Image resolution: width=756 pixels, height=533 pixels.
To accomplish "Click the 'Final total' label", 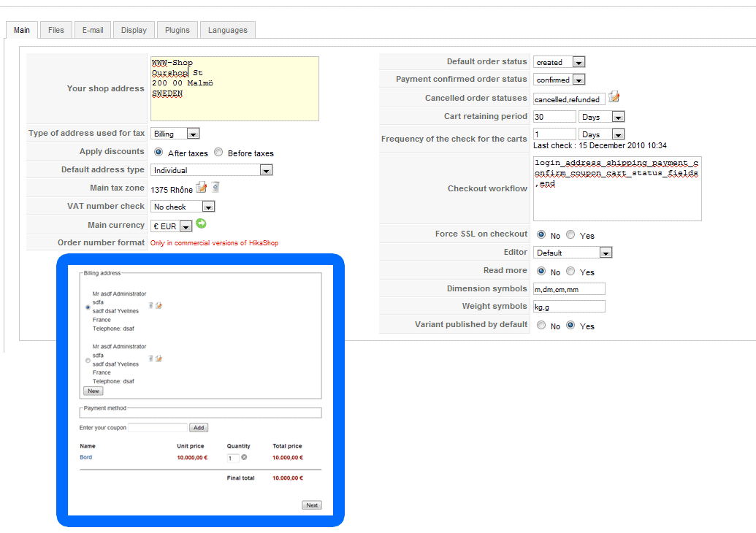I will coord(240,478).
